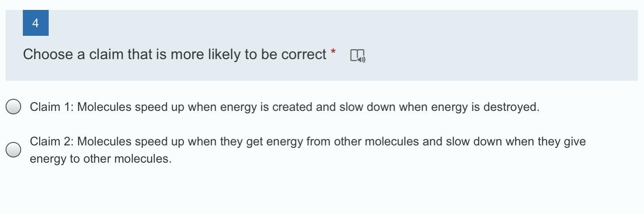Click 'energy to other molecules.' line
This screenshot has height=214, width=644.
point(100,159)
